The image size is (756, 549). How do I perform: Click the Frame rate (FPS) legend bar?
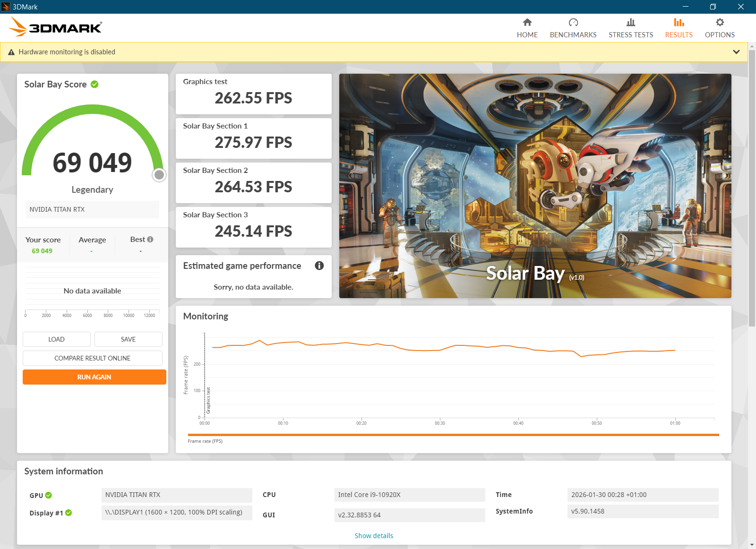pyautogui.click(x=453, y=435)
